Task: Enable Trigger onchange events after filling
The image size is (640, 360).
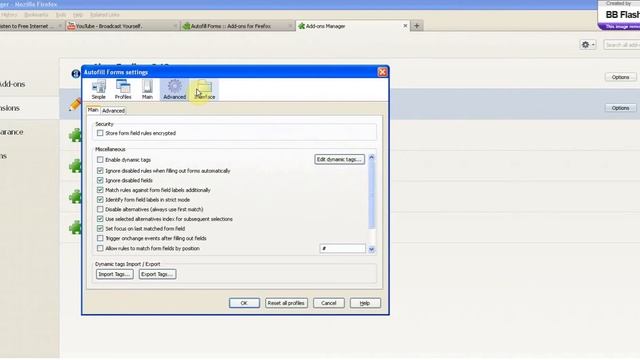Action: click(x=100, y=238)
